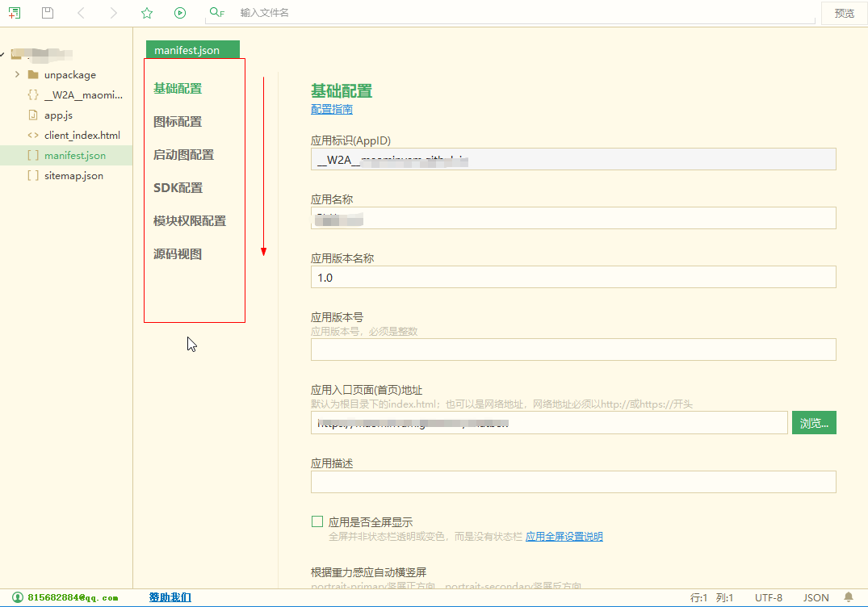This screenshot has height=607, width=868.
Task: Click the 浏览... browse button
Action: tap(814, 423)
